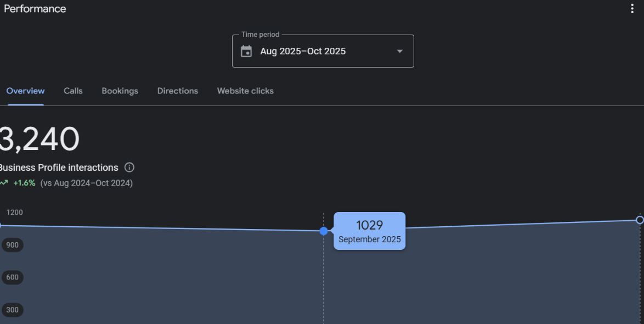
Task: Click the info icon beside Business Profile interactions
Action: click(x=129, y=167)
